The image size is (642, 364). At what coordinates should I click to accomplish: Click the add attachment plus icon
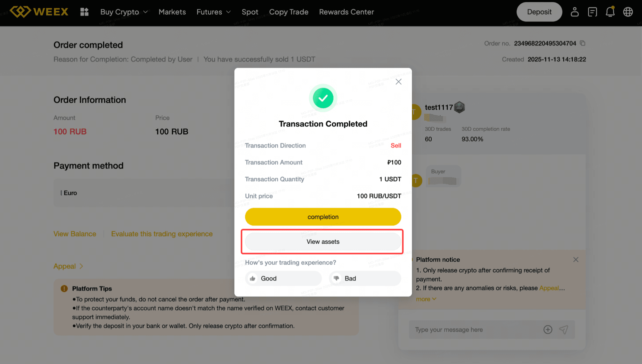(548, 329)
